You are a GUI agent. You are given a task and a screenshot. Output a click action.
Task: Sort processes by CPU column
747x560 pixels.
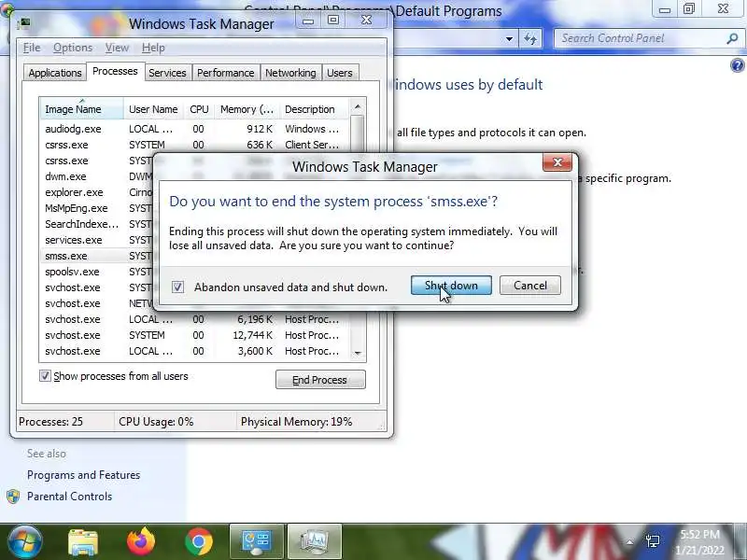[199, 109]
